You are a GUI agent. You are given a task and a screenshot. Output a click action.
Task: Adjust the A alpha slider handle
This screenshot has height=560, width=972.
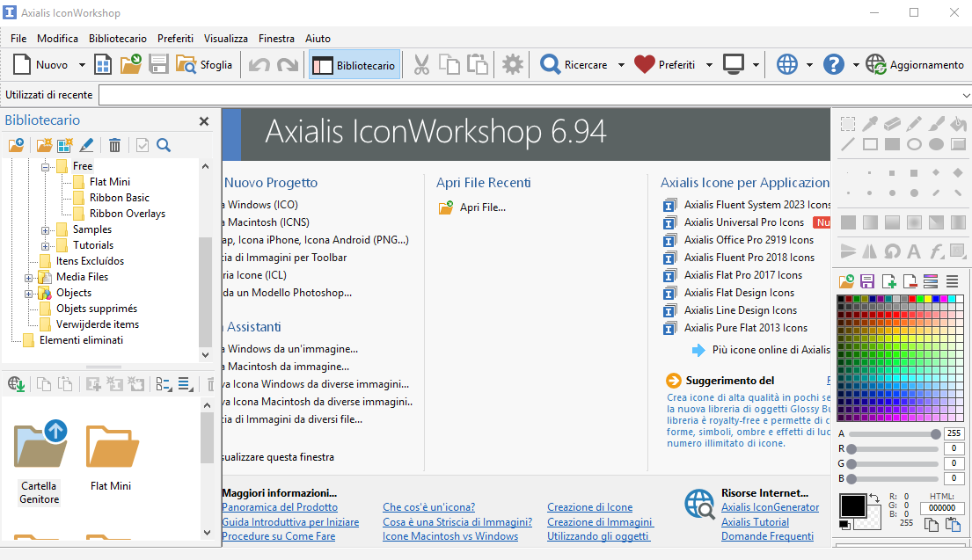pyautogui.click(x=935, y=433)
